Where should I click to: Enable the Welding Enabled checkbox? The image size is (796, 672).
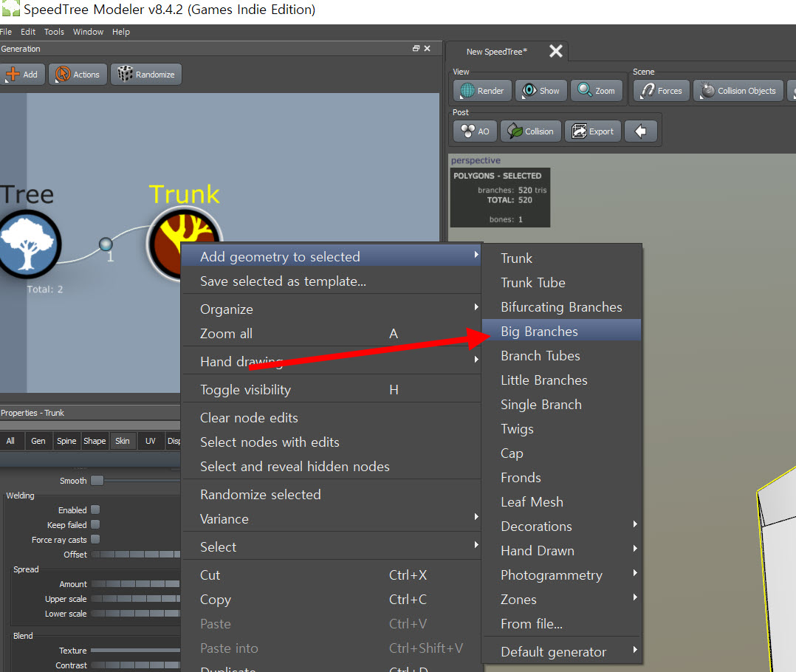click(x=95, y=510)
